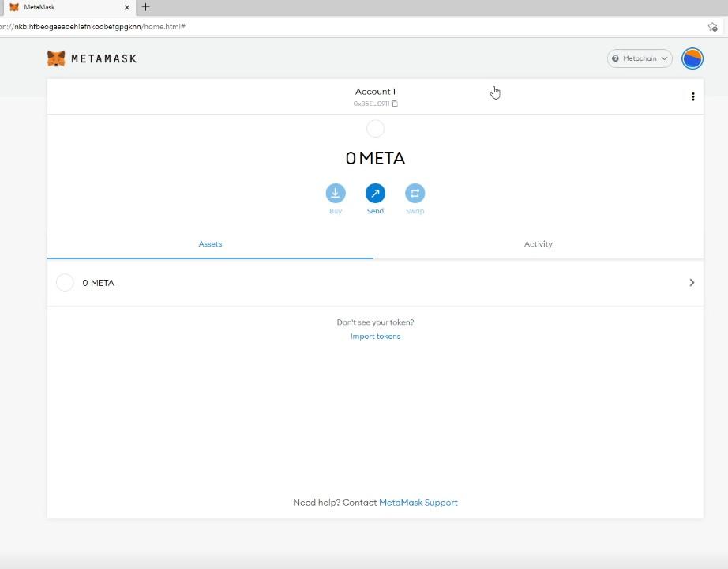Click the Account 1 name
The width and height of the screenshot is (728, 569).
[375, 92]
